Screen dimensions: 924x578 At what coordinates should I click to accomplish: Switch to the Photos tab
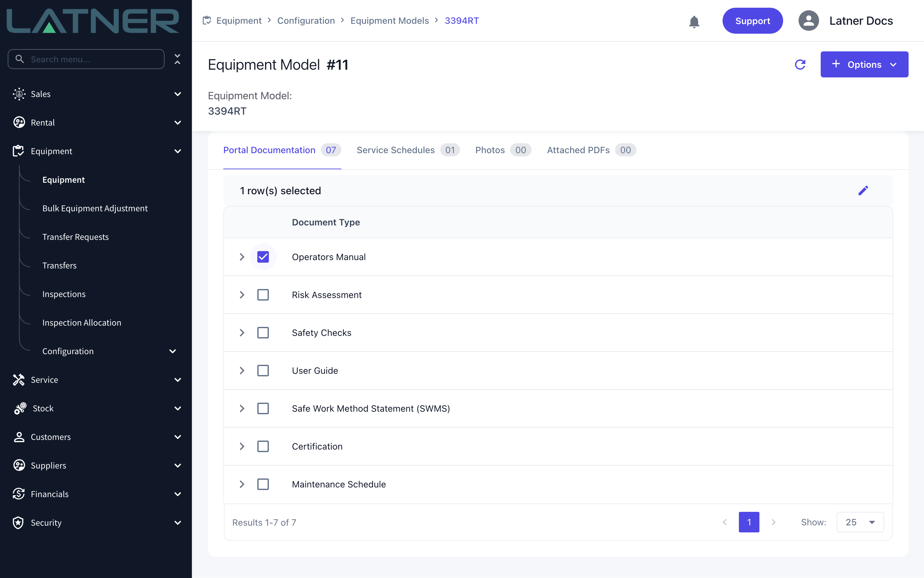coord(503,150)
